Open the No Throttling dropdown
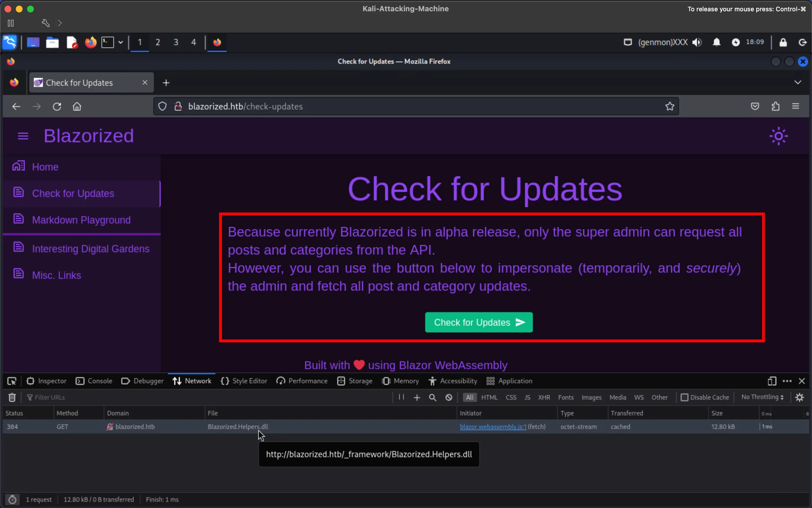 pyautogui.click(x=762, y=397)
